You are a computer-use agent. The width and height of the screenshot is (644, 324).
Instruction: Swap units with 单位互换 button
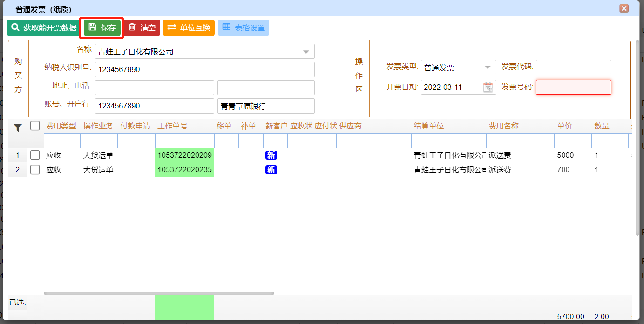click(x=189, y=28)
